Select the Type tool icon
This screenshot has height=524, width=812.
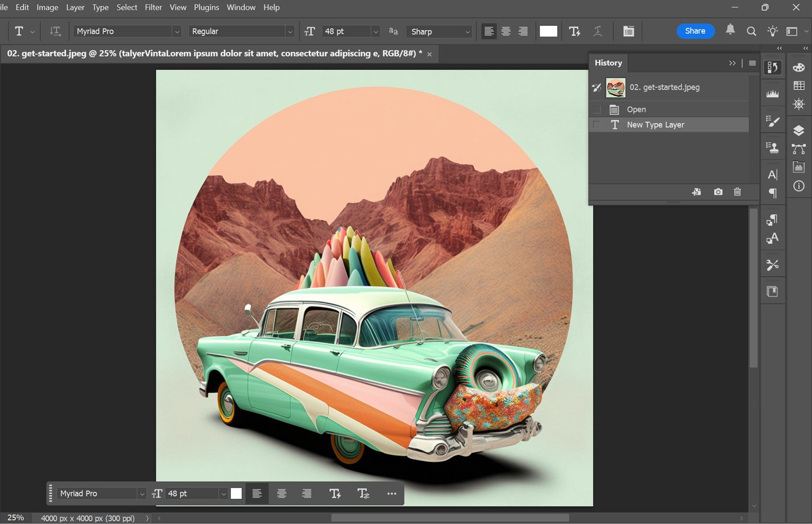coord(19,31)
